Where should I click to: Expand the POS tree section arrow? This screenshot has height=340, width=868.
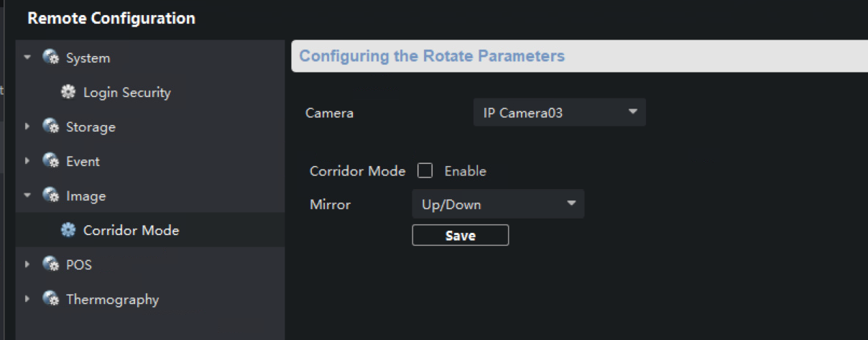(27, 265)
